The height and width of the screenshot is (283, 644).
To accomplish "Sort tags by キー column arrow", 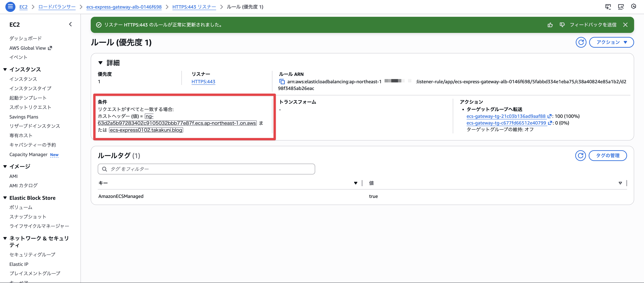I will (356, 183).
